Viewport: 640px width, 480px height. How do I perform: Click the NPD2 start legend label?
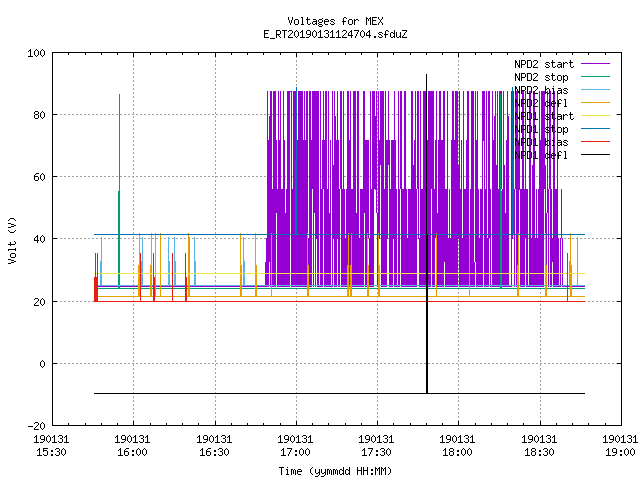[x=544, y=64]
